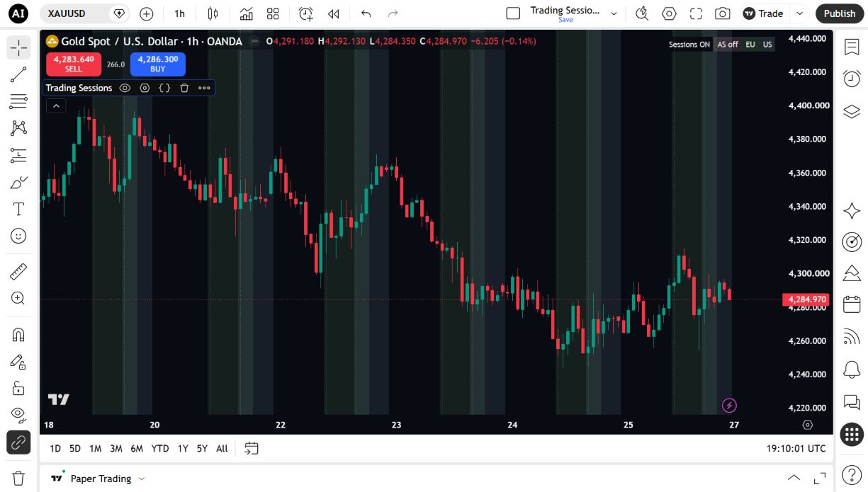Open forecasting and measurement tools
The width and height of the screenshot is (868, 492).
click(18, 155)
